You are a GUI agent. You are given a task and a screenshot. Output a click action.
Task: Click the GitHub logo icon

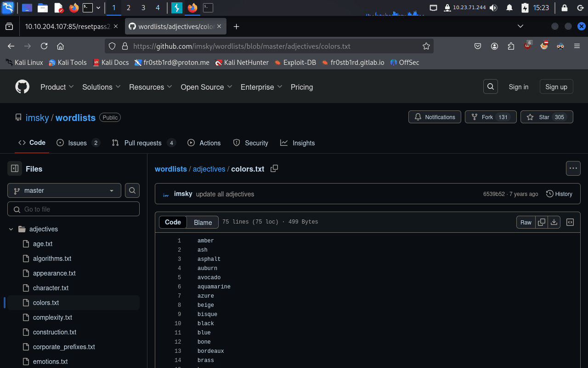(22, 87)
